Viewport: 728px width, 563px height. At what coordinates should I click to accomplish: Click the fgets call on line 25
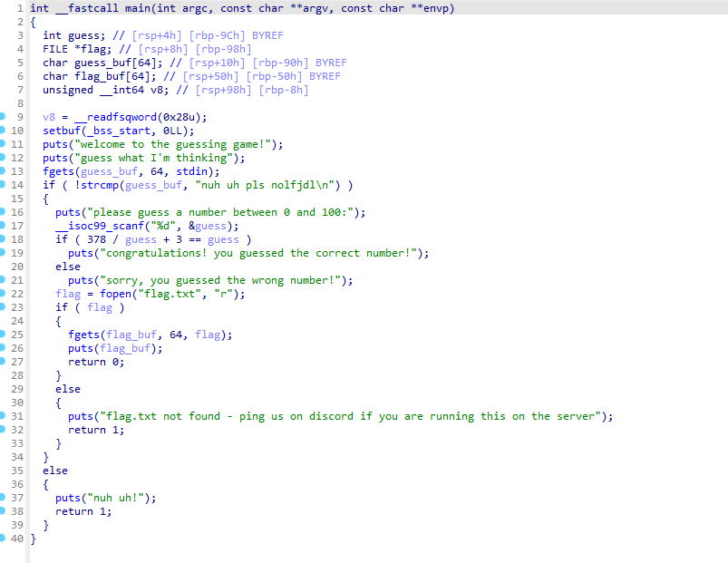(83, 335)
